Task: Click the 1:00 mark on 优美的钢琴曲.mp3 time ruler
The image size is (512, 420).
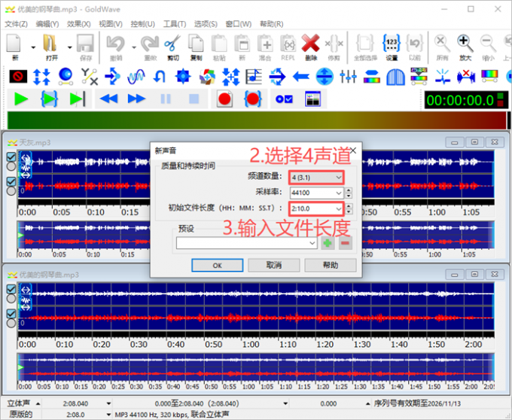Action: coord(251,345)
